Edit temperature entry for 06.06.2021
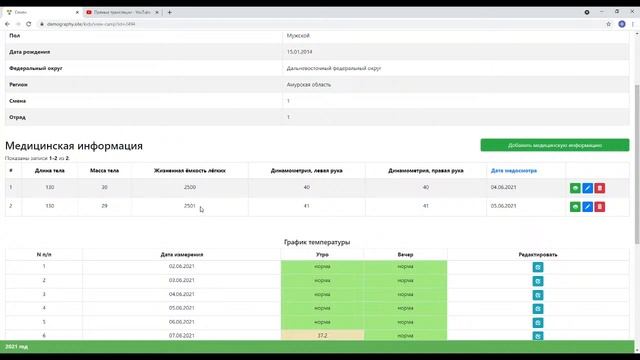 (x=538, y=322)
